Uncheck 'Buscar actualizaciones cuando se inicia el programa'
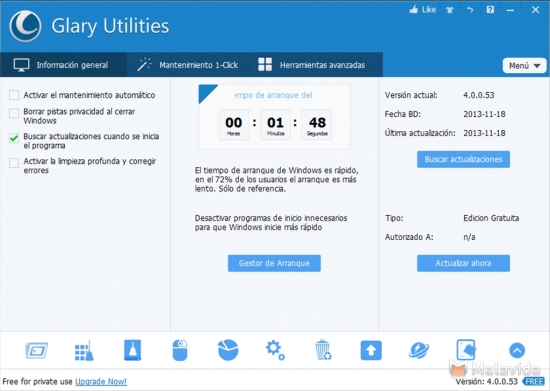The width and height of the screenshot is (550, 391). tap(14, 138)
